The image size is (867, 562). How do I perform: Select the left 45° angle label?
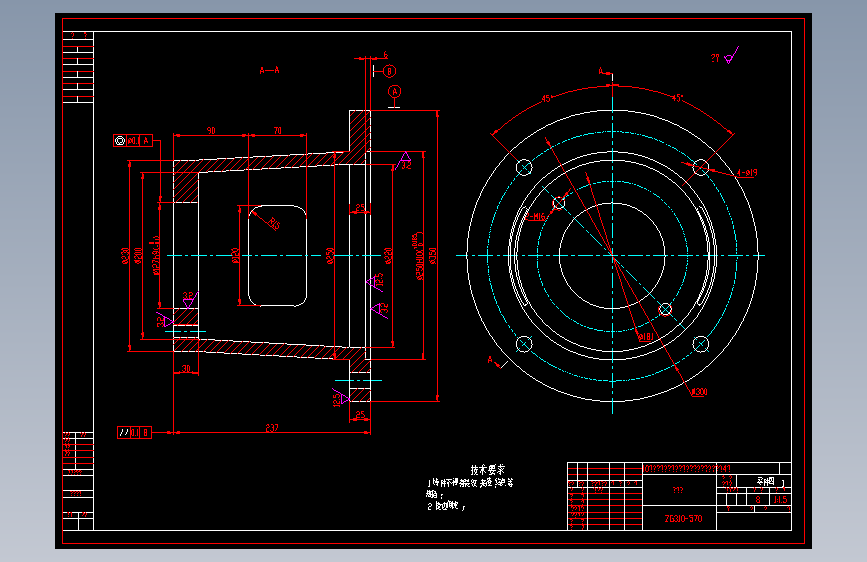pyautogui.click(x=546, y=98)
